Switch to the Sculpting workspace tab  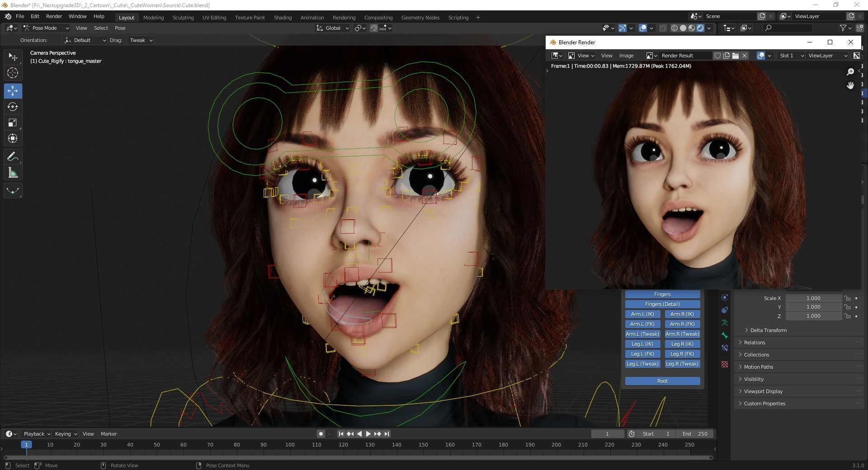coord(183,18)
